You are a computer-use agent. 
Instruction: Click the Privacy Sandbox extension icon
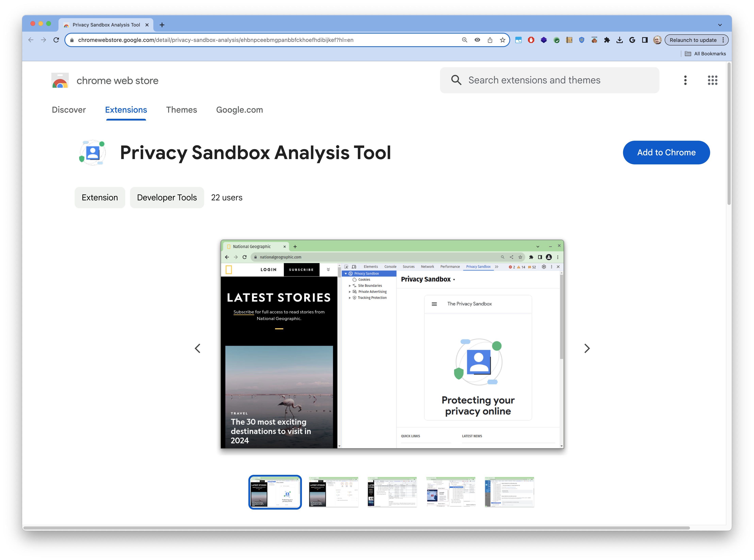pos(92,153)
